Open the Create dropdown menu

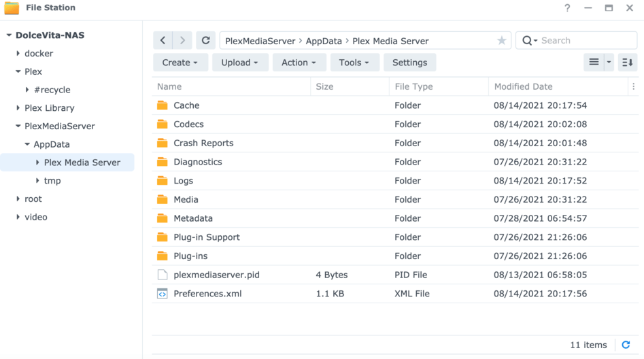pos(180,63)
